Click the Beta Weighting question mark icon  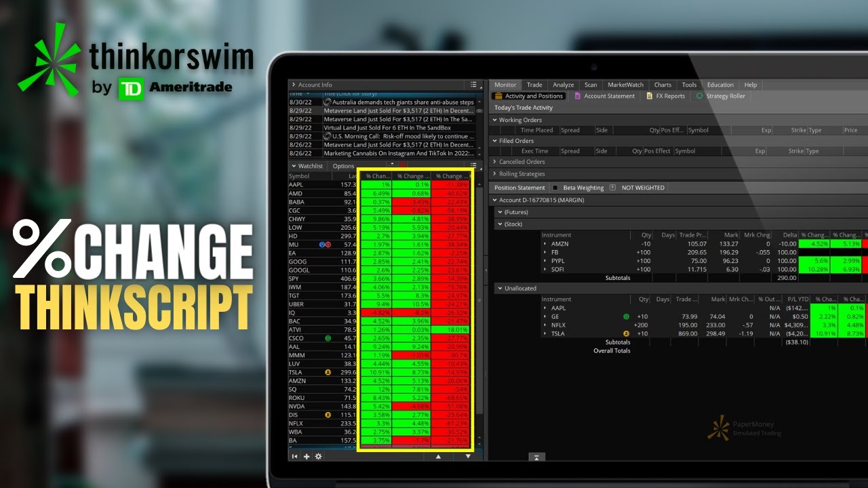coord(612,188)
